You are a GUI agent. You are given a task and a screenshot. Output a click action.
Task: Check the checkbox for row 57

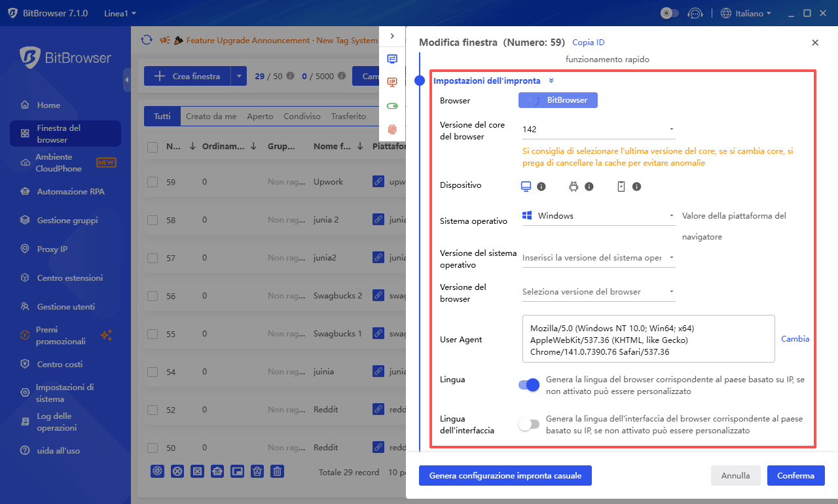(x=153, y=258)
